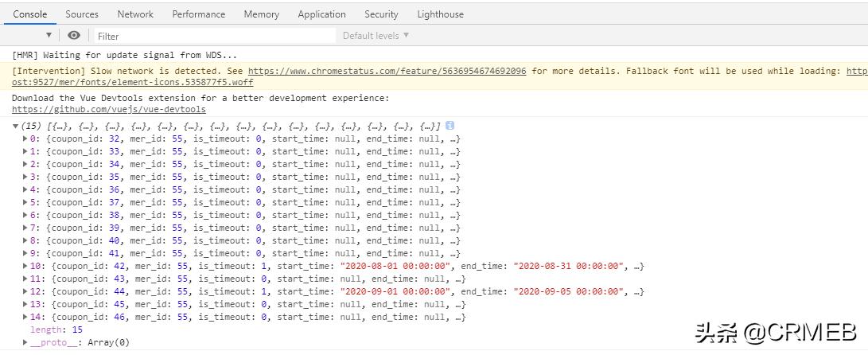This screenshot has width=868, height=355.
Task: Expand array item 14 with coupon_id 46
Action: (x=25, y=317)
